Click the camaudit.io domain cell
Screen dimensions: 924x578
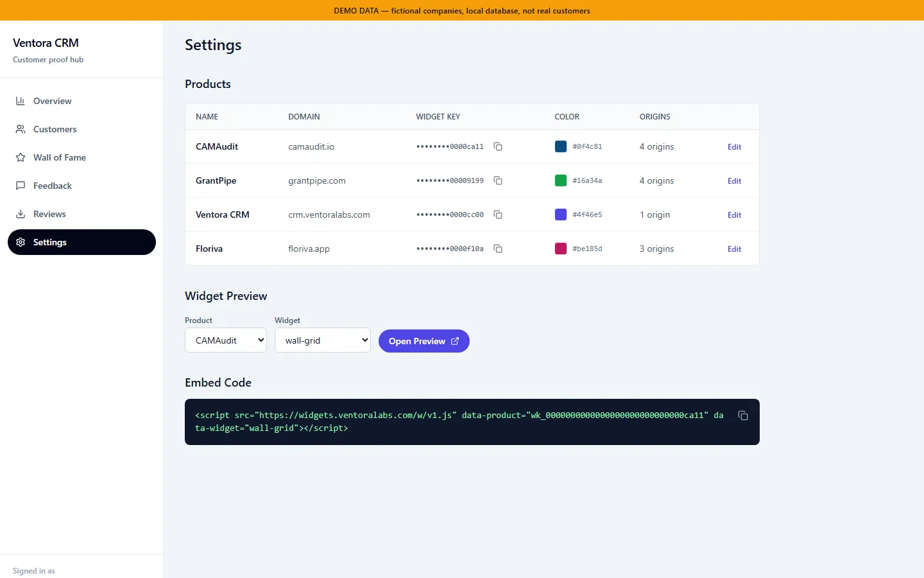point(311,146)
